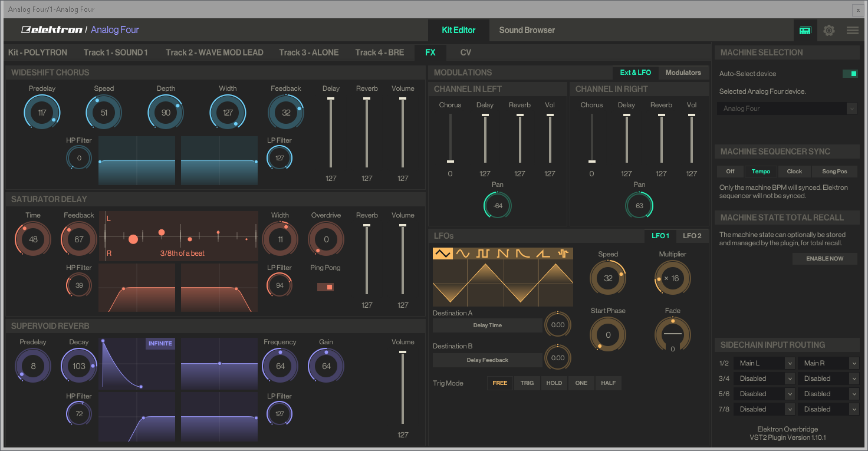Screen dimensions: 868x451
Task: Click the delay Overdrive knob
Action: [326, 239]
